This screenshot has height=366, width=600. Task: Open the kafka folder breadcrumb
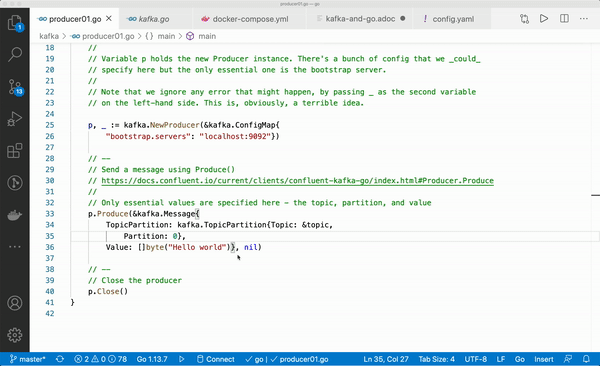point(49,36)
